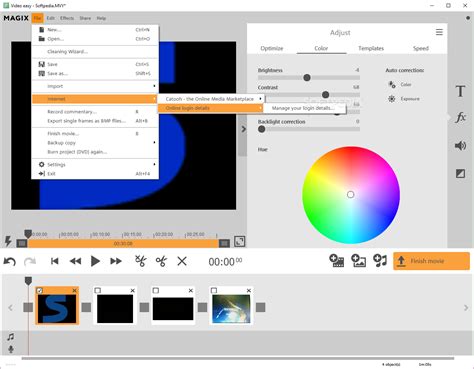Select the fourth clip thumbnail

(231, 309)
